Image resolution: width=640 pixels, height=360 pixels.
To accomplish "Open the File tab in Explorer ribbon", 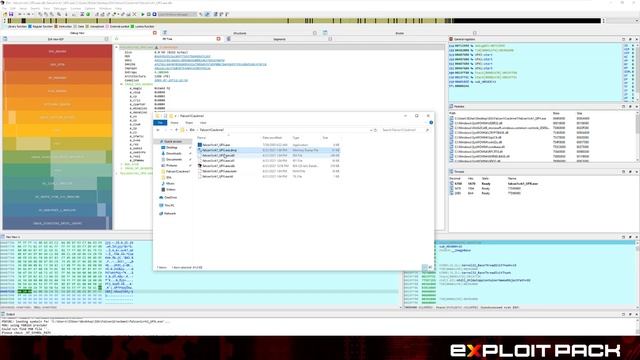I will click(x=160, y=122).
